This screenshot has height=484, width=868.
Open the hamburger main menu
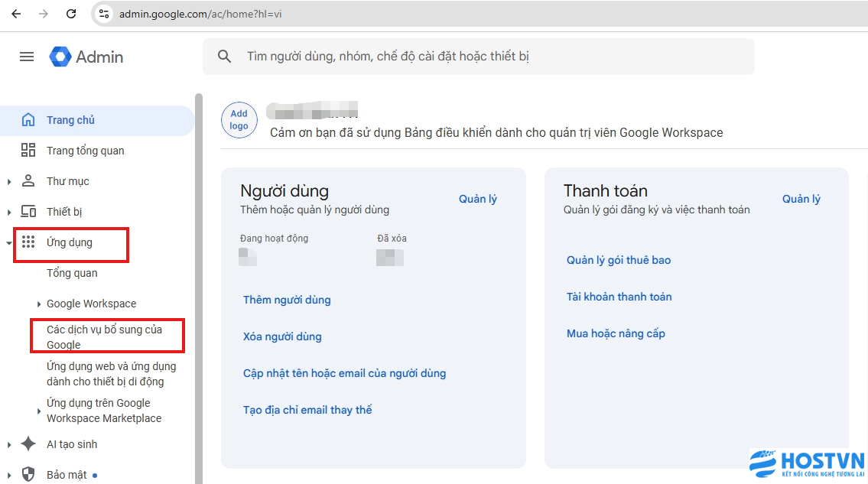[x=27, y=57]
